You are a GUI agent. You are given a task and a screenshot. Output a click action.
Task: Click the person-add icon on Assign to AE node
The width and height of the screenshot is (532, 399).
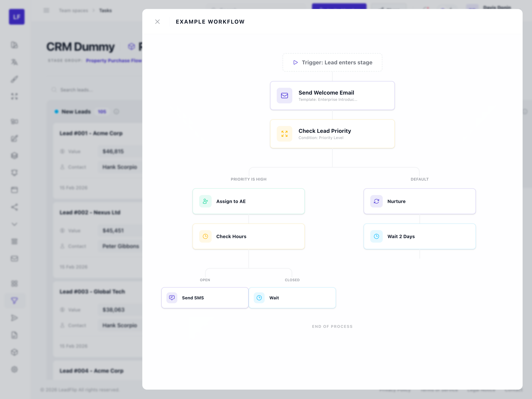(205, 201)
